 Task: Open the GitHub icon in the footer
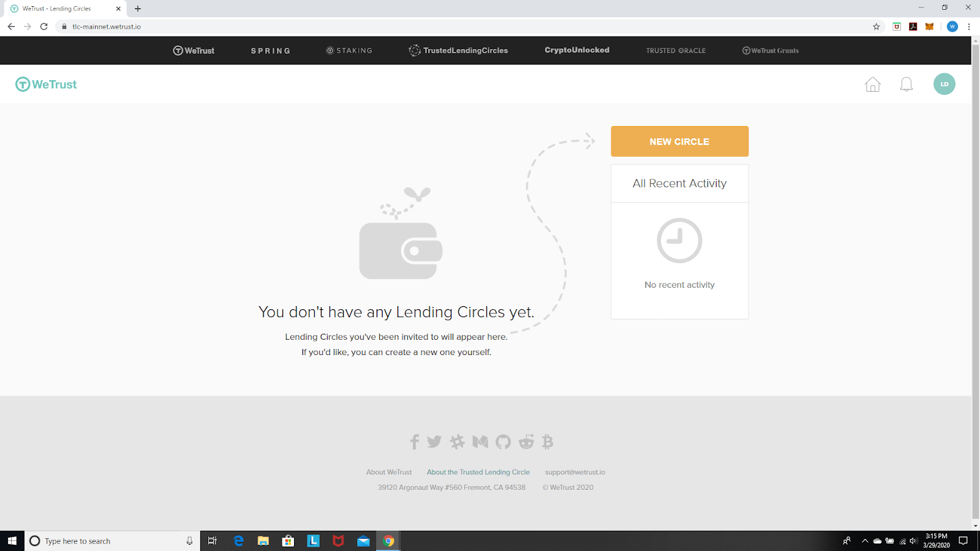click(503, 441)
